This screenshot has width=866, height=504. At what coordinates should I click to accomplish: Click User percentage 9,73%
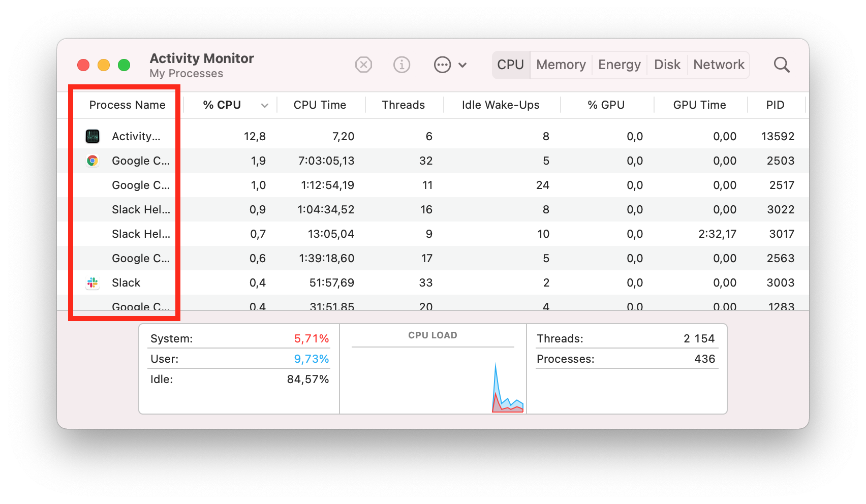[x=312, y=359]
